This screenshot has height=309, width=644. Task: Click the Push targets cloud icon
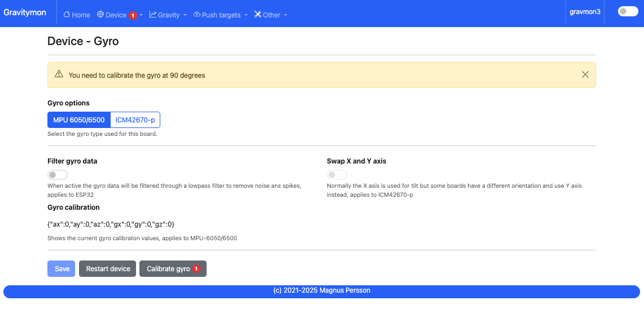197,15
